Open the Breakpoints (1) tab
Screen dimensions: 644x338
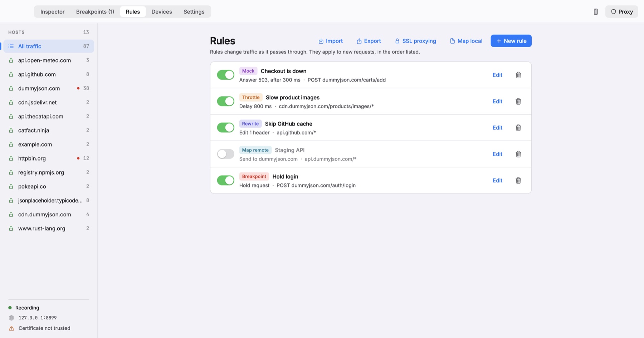(x=95, y=12)
